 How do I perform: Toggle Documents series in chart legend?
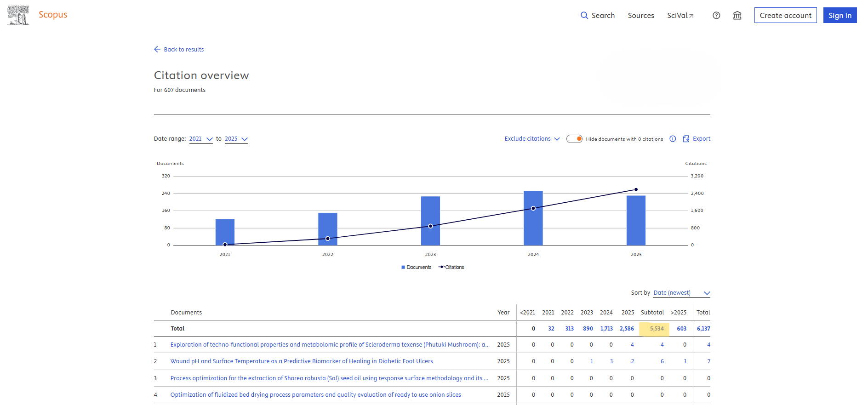coord(417,267)
